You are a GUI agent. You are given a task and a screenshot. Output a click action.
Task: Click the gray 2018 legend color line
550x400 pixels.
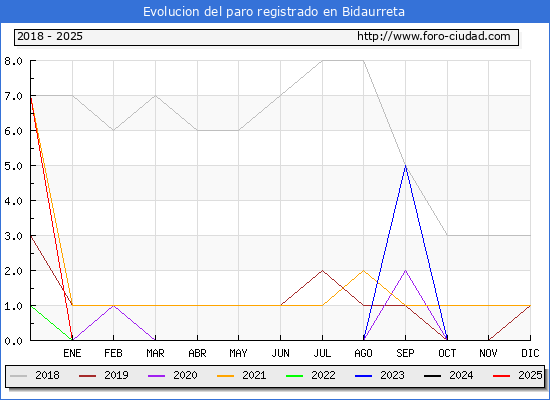pyautogui.click(x=19, y=376)
